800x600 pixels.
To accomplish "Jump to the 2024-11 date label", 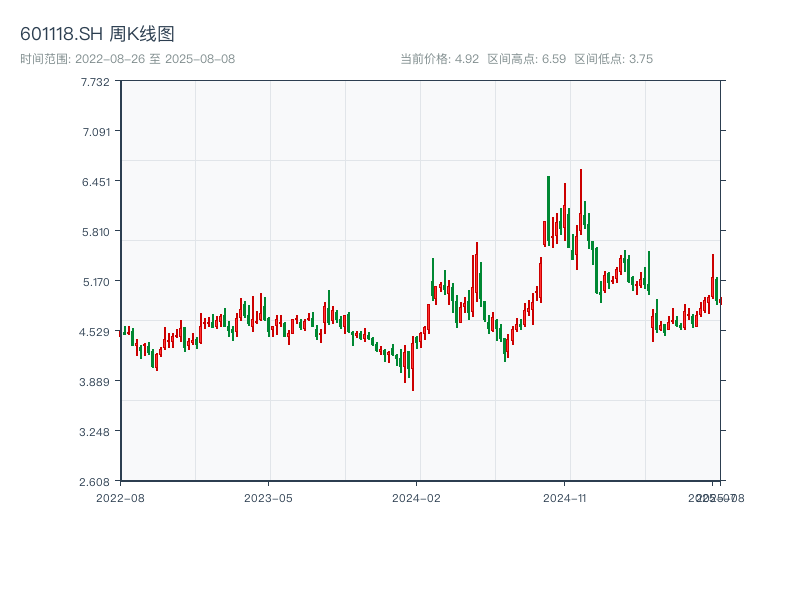I will pyautogui.click(x=566, y=497).
